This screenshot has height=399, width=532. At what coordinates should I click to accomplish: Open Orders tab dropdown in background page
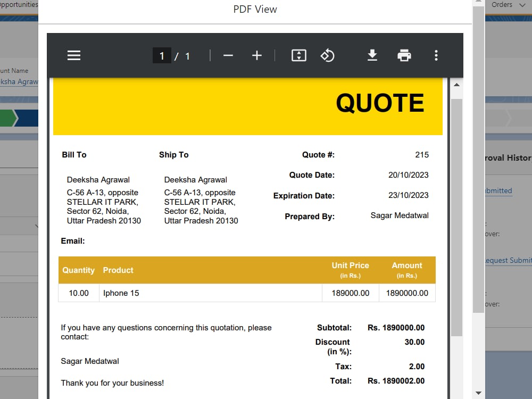(x=522, y=5)
